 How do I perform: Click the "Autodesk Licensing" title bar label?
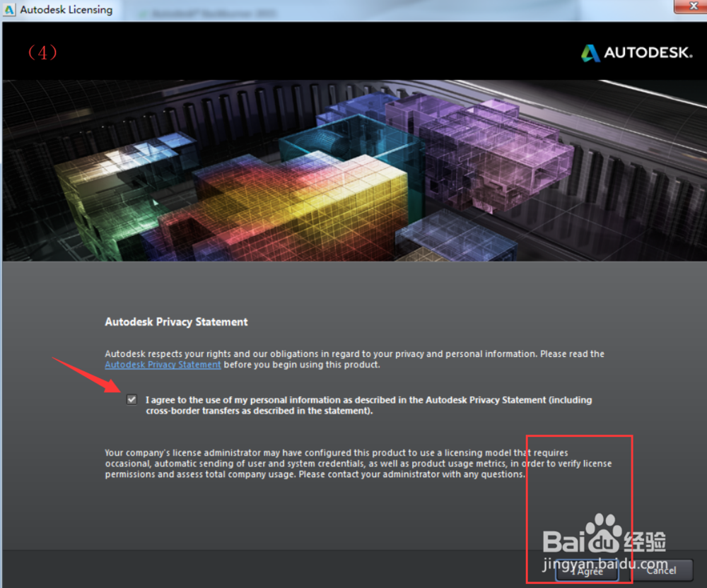pos(66,10)
